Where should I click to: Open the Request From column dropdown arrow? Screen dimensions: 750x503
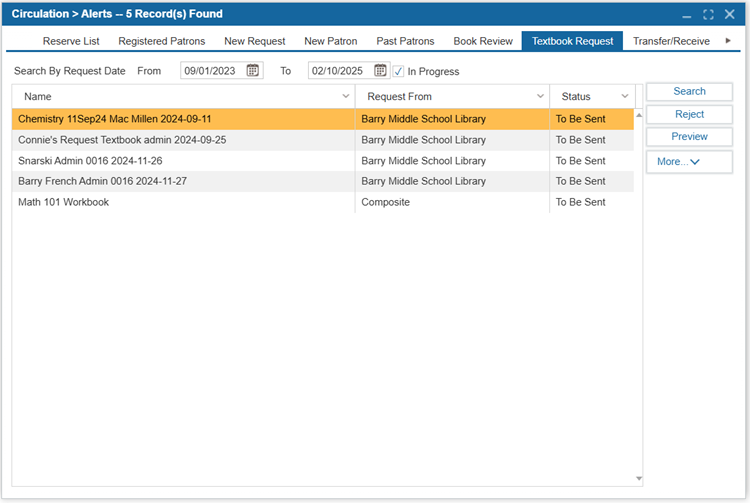[540, 96]
